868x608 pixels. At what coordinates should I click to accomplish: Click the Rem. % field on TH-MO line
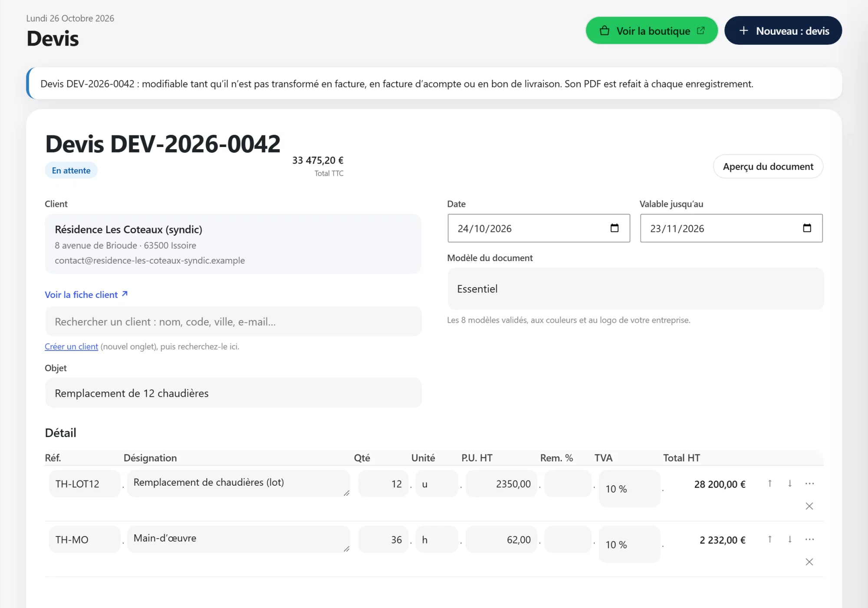pyautogui.click(x=568, y=539)
